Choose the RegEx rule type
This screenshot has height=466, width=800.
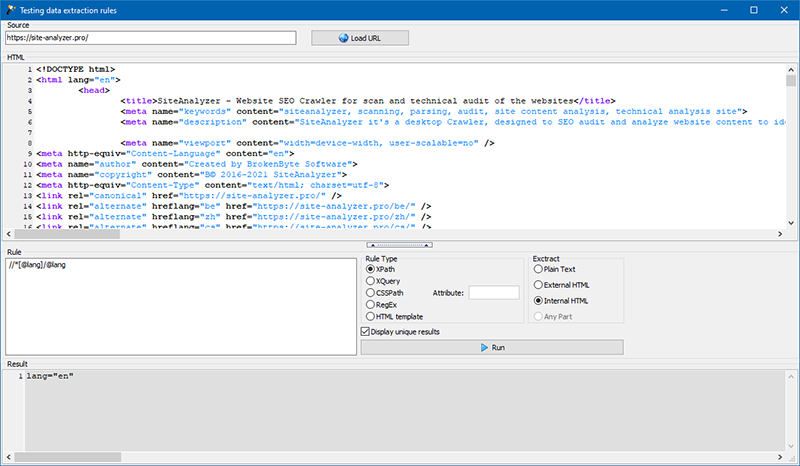pos(382,305)
